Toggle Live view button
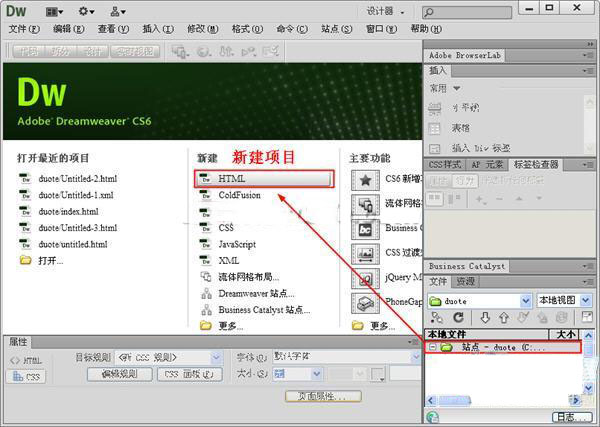The image size is (600, 427). [x=135, y=51]
